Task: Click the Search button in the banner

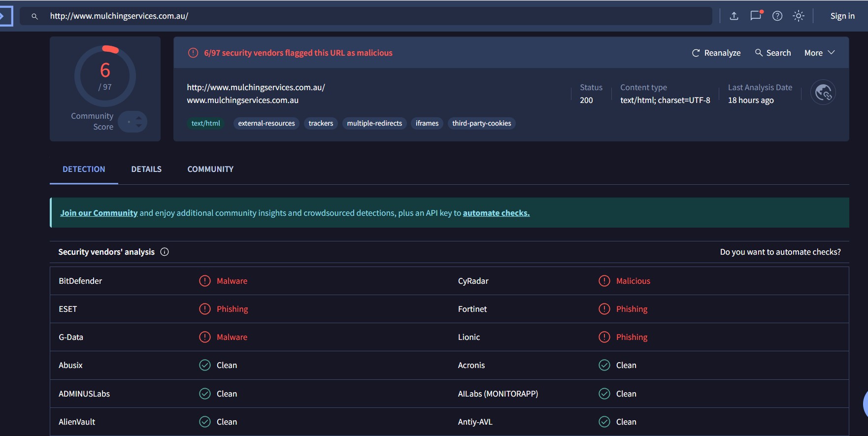Action: pyautogui.click(x=773, y=53)
